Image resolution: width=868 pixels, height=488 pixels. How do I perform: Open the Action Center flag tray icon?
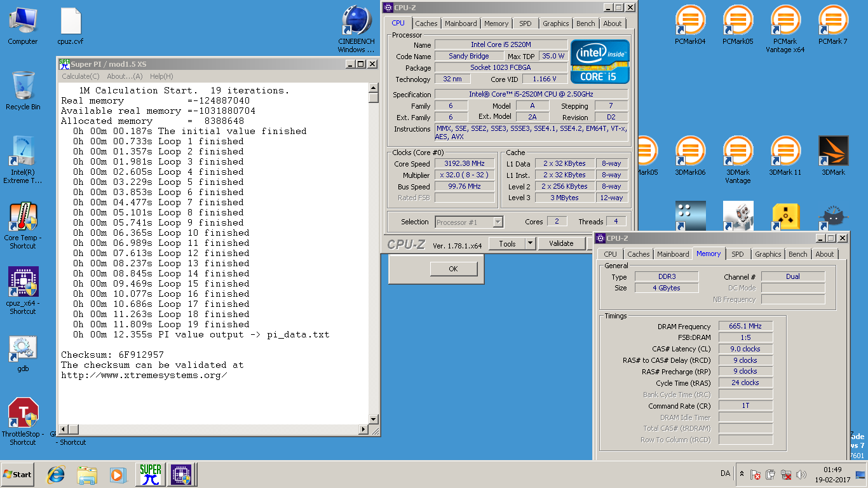(756, 475)
